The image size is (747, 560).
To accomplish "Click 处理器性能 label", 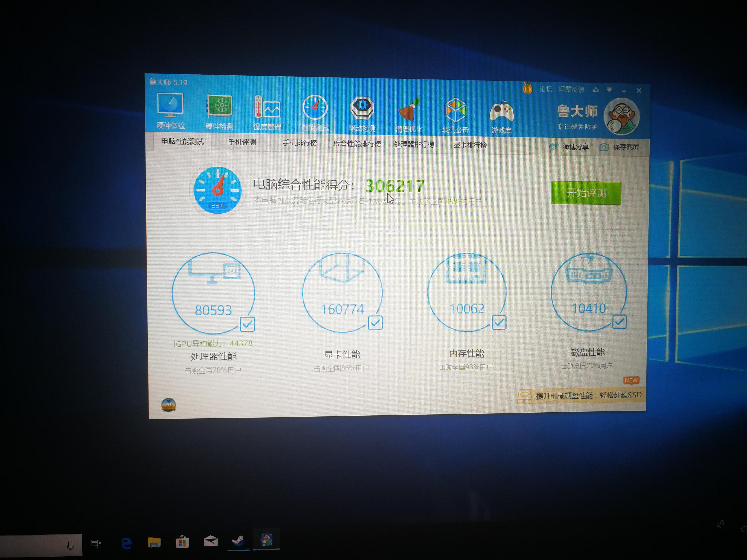I will click(213, 356).
